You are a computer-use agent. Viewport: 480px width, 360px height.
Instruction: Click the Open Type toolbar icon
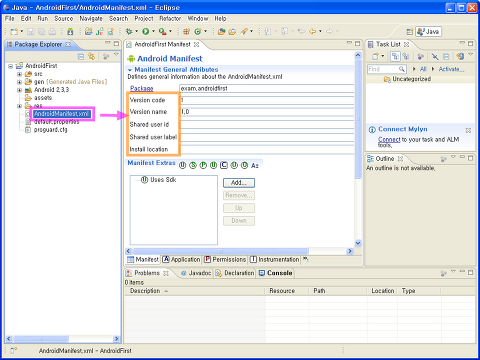coord(221,32)
